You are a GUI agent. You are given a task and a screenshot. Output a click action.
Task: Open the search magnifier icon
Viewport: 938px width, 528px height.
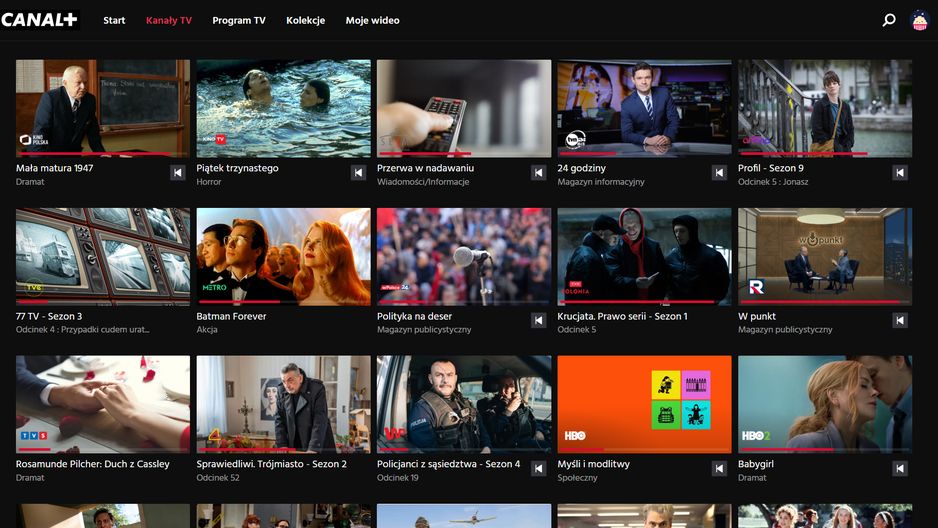pyautogui.click(x=889, y=20)
